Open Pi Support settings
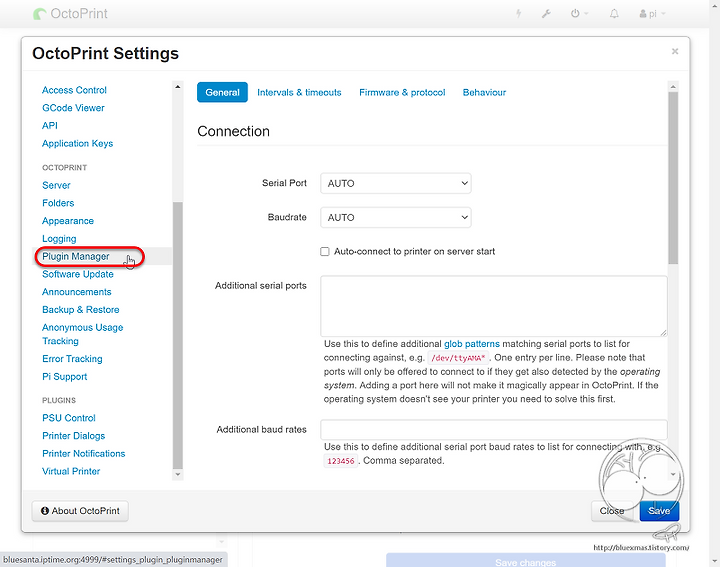The height and width of the screenshot is (567, 720). [65, 376]
